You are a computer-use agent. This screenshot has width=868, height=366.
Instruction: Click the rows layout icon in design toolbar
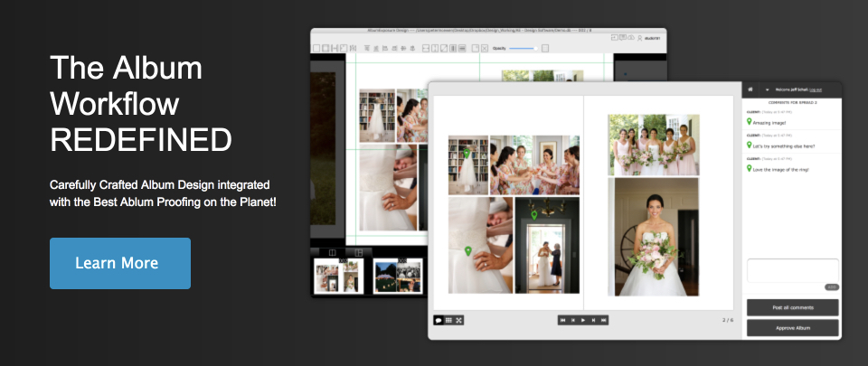click(x=462, y=48)
